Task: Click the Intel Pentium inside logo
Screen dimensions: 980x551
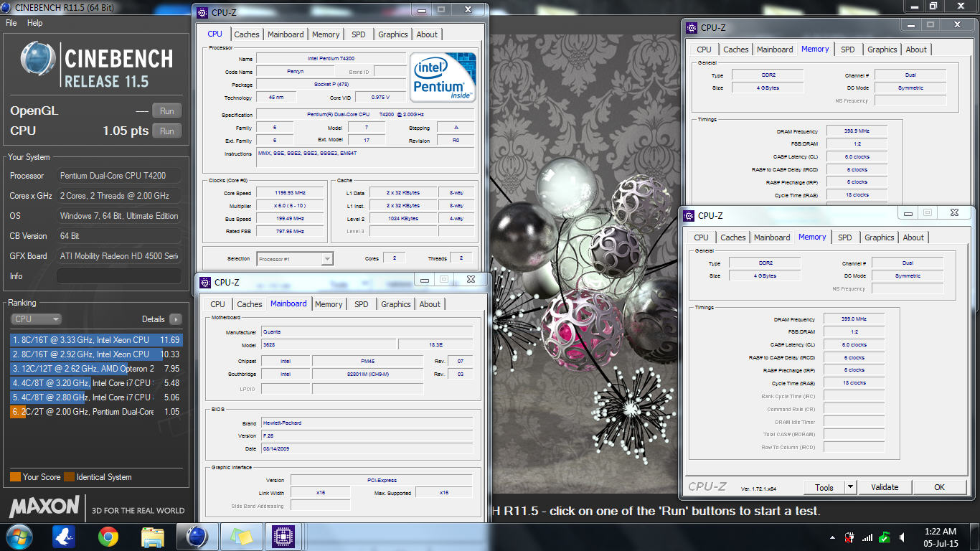Action: coord(443,77)
